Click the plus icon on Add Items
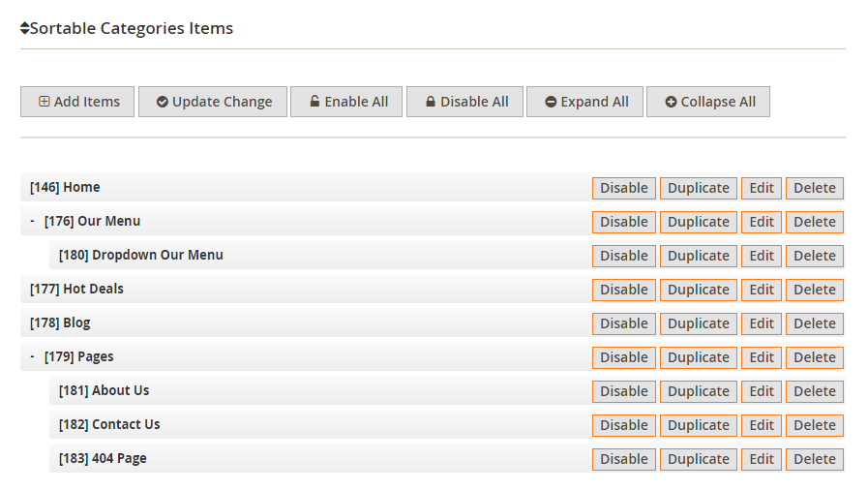 point(45,102)
